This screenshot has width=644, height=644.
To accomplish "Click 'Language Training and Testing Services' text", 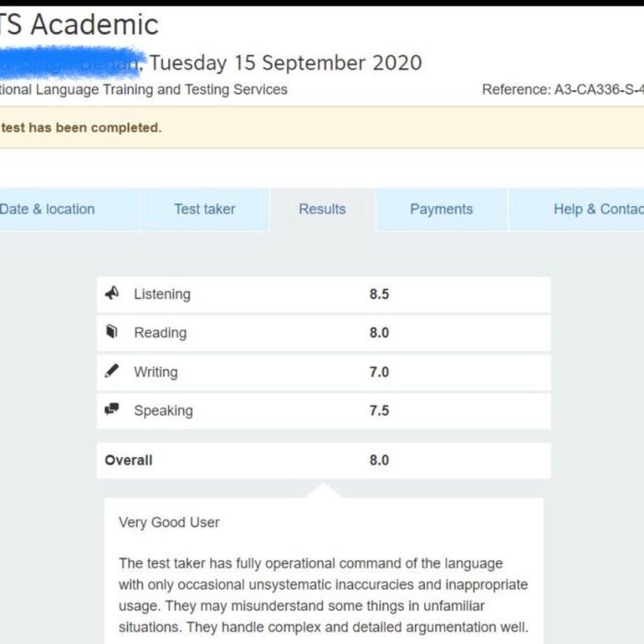I will point(161,89).
